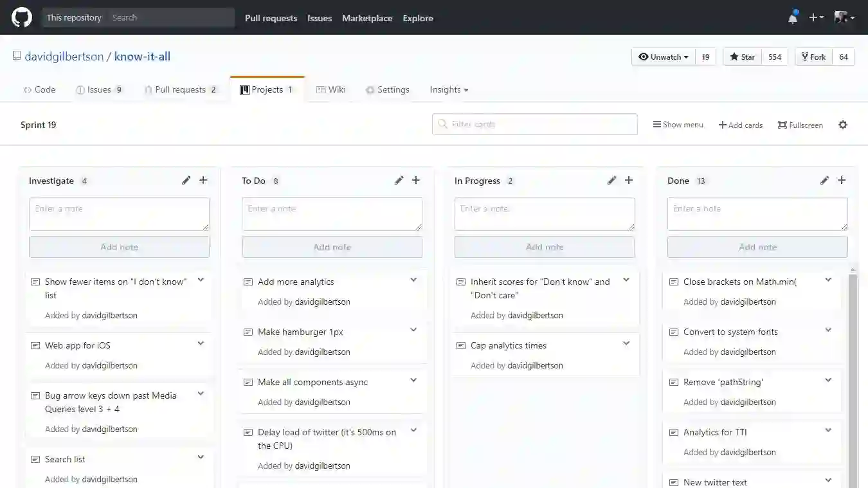
Task: Fork the repository
Action: (x=813, y=57)
